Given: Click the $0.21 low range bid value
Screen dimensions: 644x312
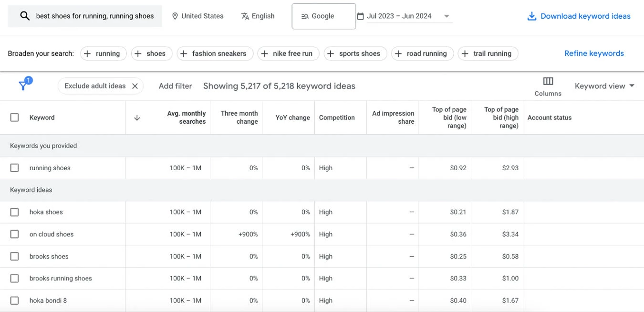Looking at the screenshot, I should [458, 212].
